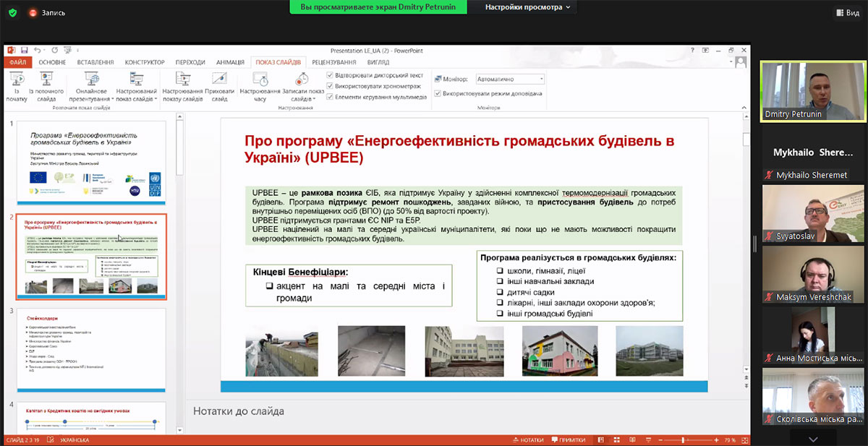Select slide 2 thumbnail (Про програму UPBEE)

tap(91, 256)
